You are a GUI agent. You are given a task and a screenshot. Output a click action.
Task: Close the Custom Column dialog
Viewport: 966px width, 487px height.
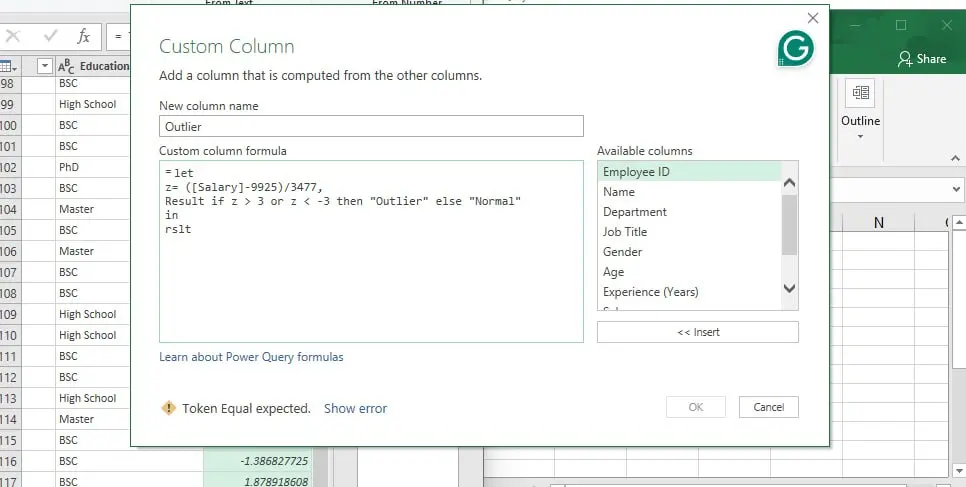(813, 18)
